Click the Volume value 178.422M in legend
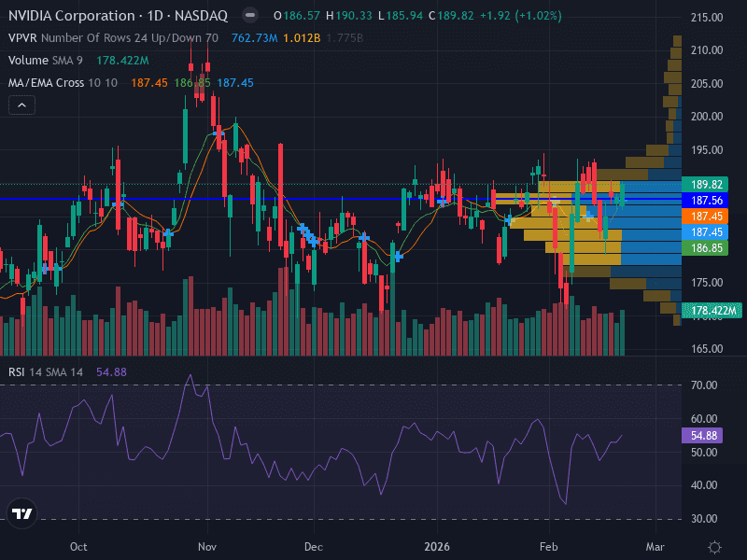Viewport: 747px width, 560px height. click(122, 61)
